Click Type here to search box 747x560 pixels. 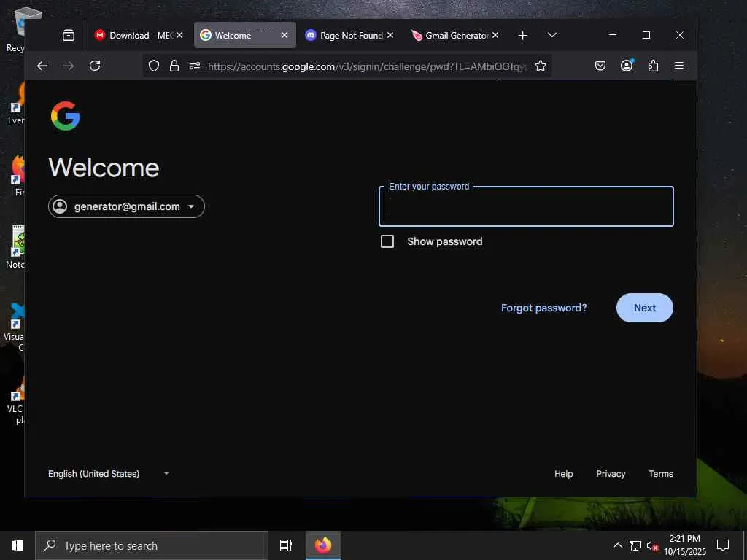coord(152,545)
